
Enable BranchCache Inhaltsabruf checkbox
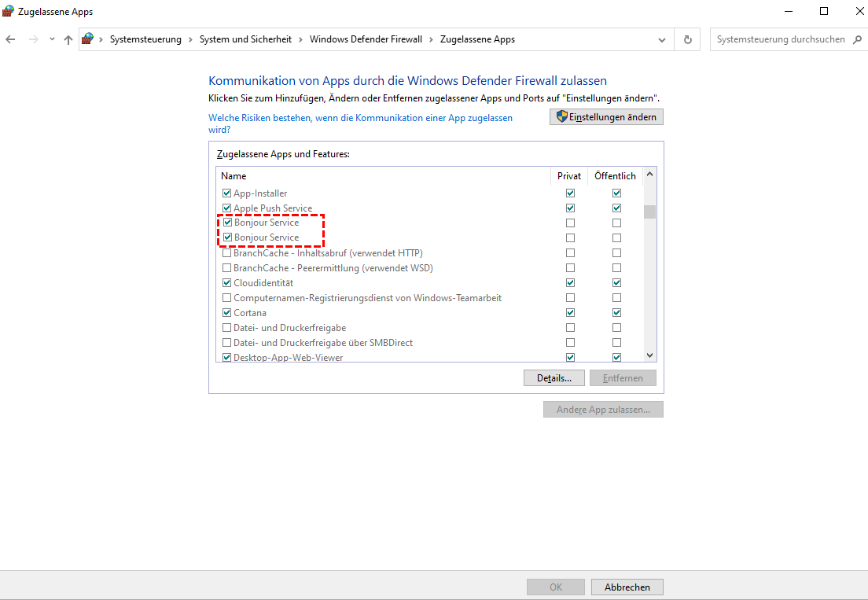[226, 253]
